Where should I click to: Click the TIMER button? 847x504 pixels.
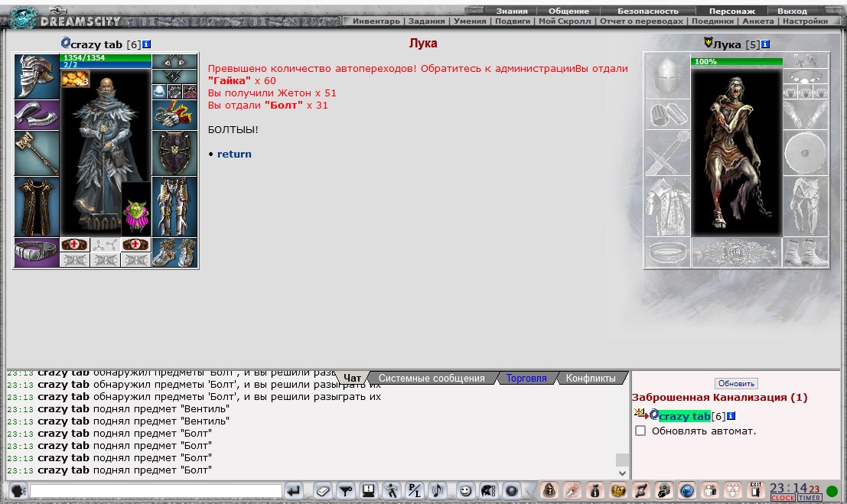pyautogui.click(x=810, y=498)
